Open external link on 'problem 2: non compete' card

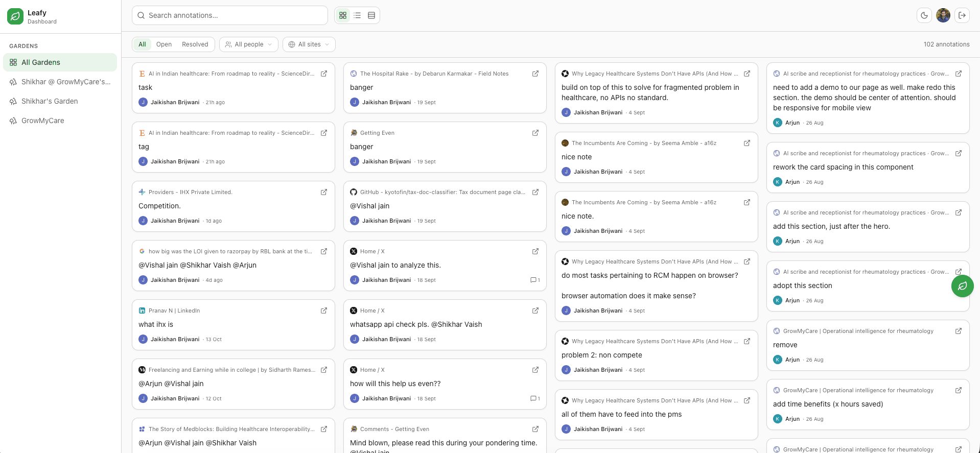(x=747, y=341)
